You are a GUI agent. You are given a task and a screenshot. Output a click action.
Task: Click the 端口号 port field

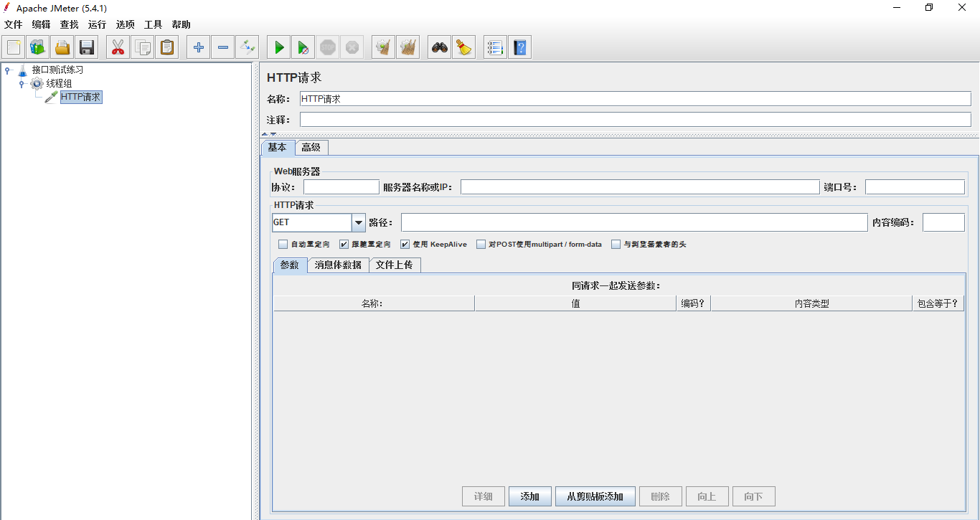pos(915,187)
